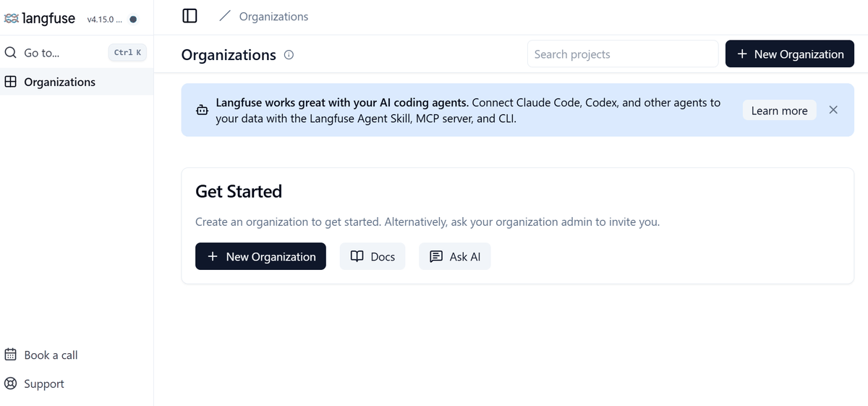868x406 pixels.
Task: Click New Organization under Get Started
Action: click(x=260, y=256)
